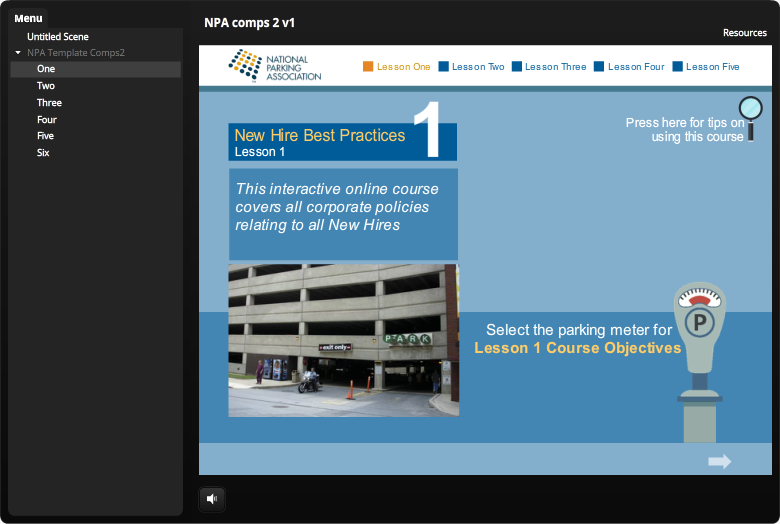Screen dimensions: 780x524
Task: Select slide Six in the menu
Action: tap(43, 153)
